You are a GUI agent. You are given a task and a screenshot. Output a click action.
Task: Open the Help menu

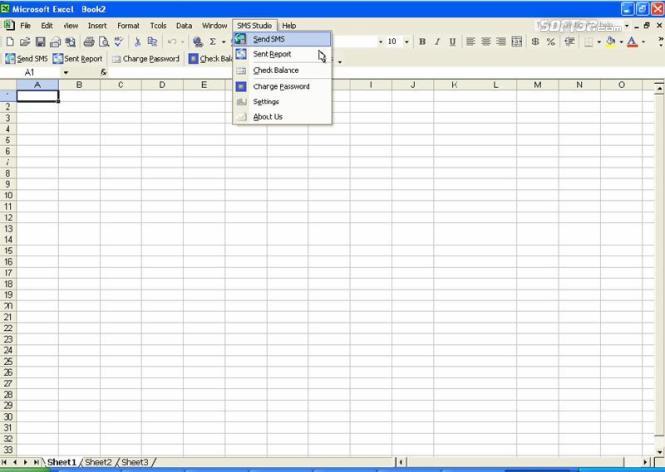(289, 25)
